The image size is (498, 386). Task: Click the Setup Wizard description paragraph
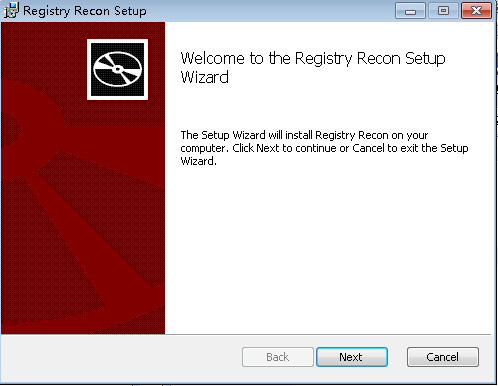(324, 148)
